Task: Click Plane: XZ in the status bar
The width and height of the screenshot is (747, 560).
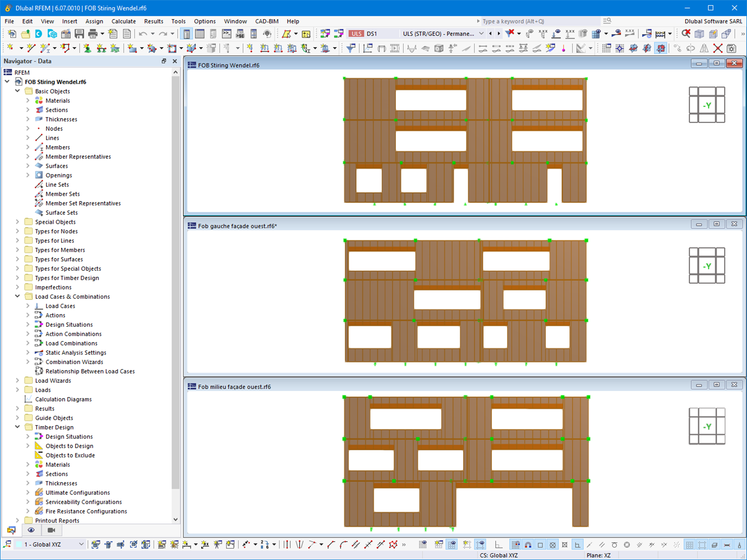Action: 599,555
